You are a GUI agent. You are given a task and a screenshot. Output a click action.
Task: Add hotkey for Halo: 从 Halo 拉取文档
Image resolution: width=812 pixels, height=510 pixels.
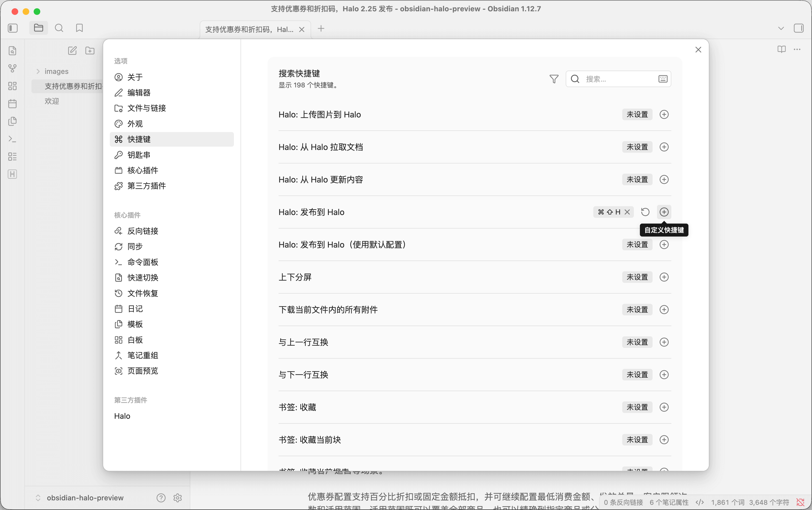664,147
